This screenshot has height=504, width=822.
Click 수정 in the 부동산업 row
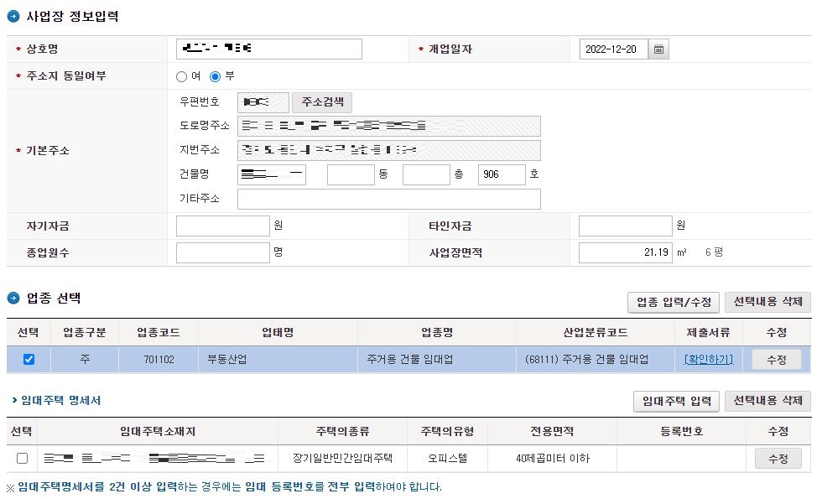[x=778, y=358]
